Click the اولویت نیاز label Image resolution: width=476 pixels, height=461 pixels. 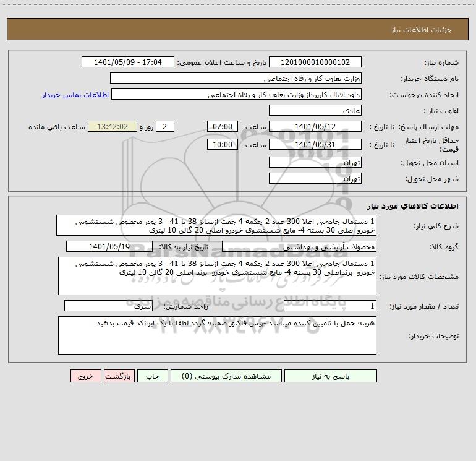441,111
